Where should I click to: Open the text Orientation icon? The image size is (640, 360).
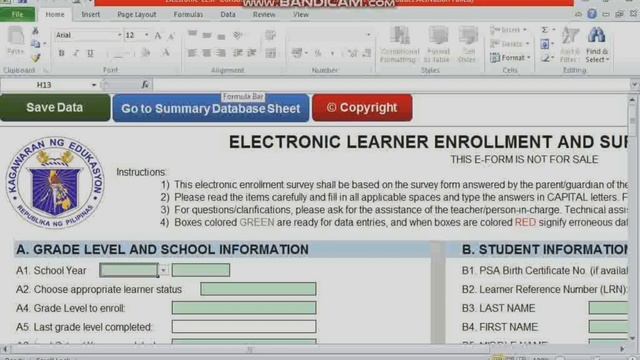pyautogui.click(x=238, y=36)
